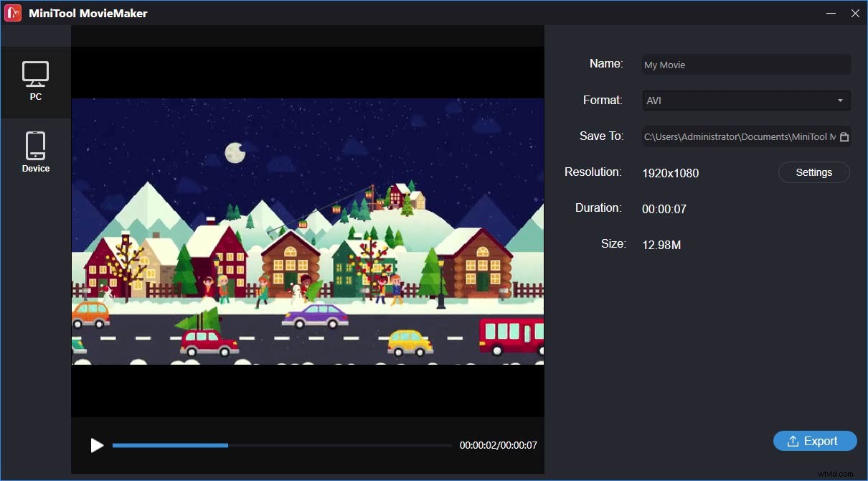Click the video preview area
This screenshot has height=481, width=868.
click(x=307, y=237)
